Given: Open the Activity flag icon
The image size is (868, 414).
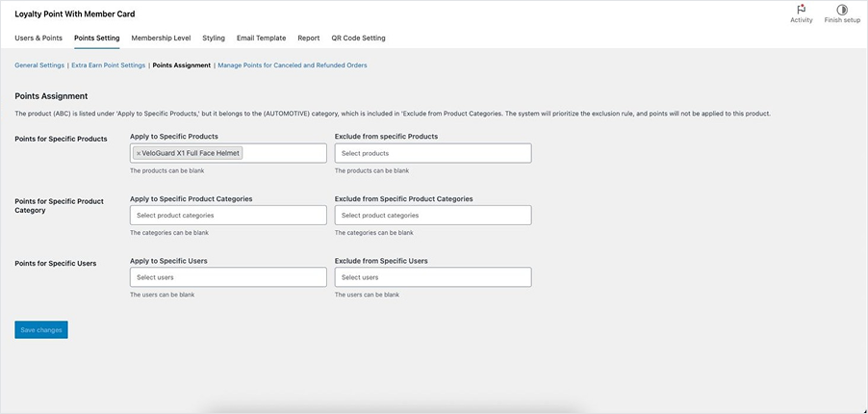Looking at the screenshot, I should point(801,10).
